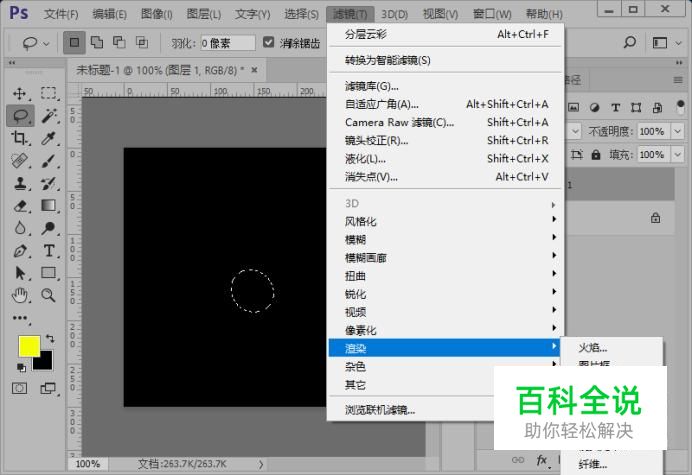Select the Pen tool
This screenshot has width=692, height=475.
click(19, 251)
